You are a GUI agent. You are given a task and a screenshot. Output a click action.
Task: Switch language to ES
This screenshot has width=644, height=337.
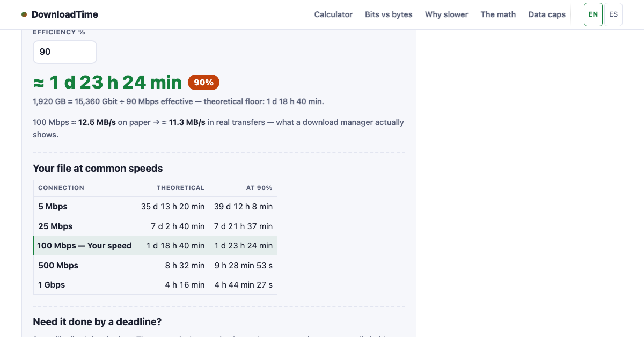coord(613,14)
